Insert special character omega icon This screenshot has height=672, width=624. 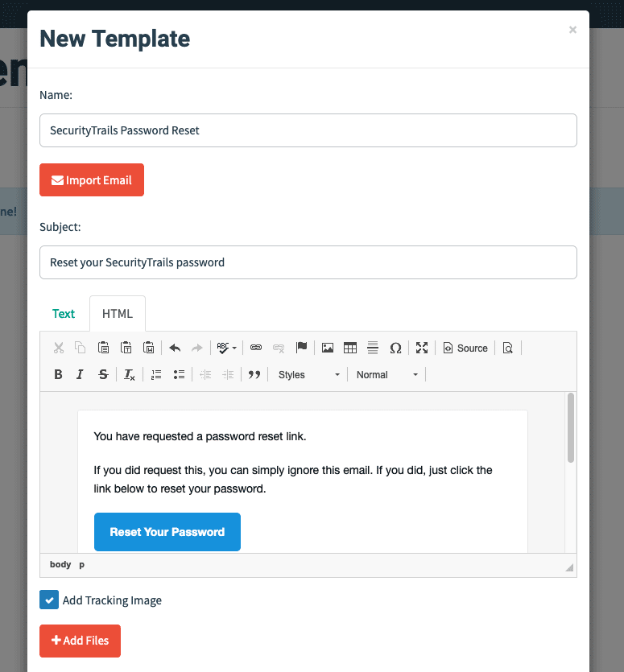(x=395, y=348)
